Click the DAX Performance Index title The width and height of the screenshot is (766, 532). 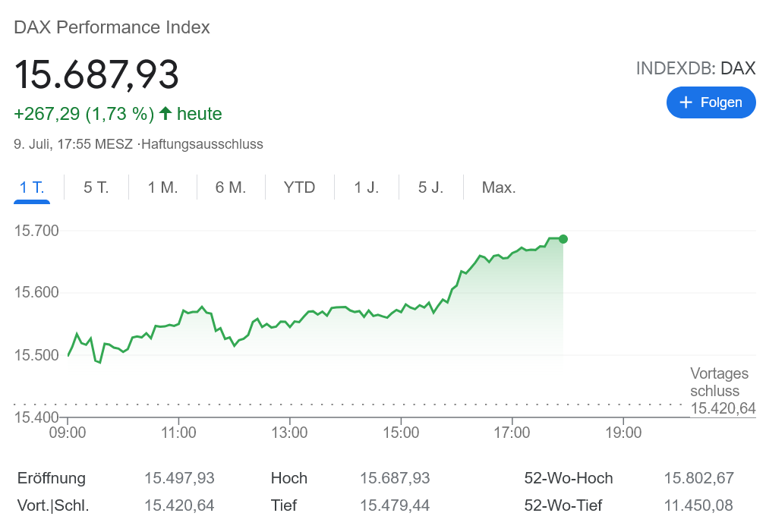point(112,27)
